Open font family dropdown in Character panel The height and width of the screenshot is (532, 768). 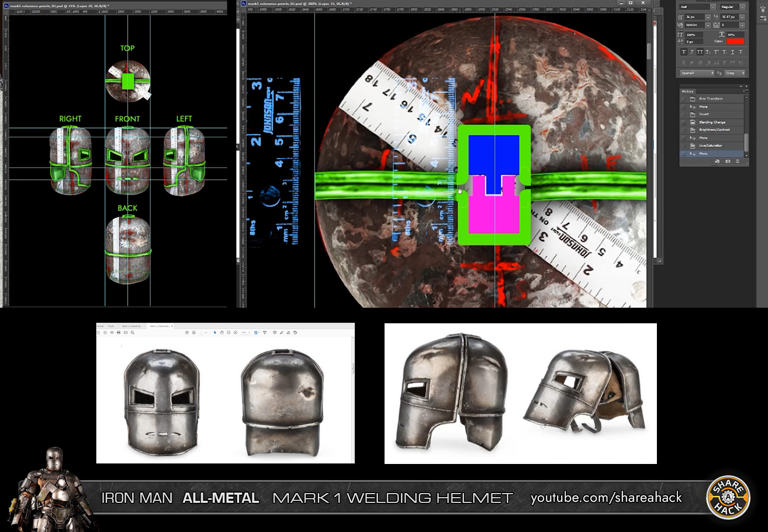(x=713, y=7)
